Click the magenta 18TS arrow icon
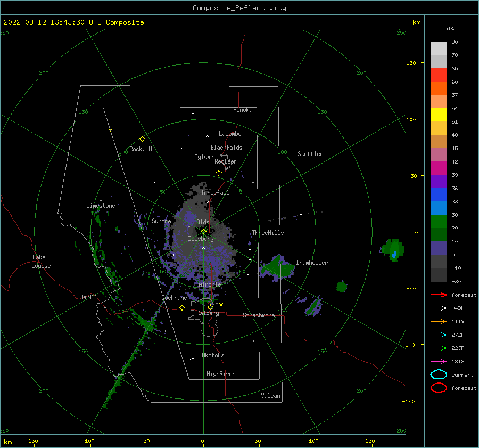 pos(439,362)
